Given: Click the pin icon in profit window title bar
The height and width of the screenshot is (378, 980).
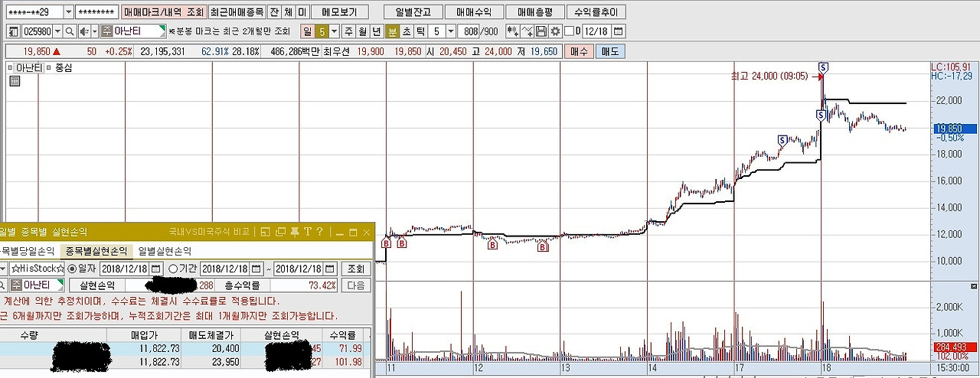Looking at the screenshot, I should coord(294,231).
